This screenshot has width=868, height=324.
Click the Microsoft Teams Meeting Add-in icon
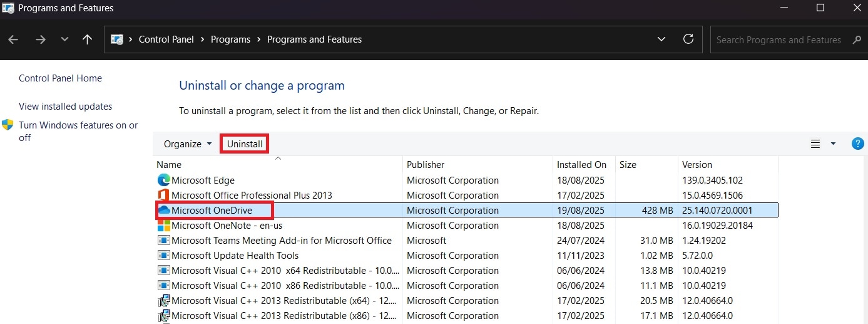[164, 241]
